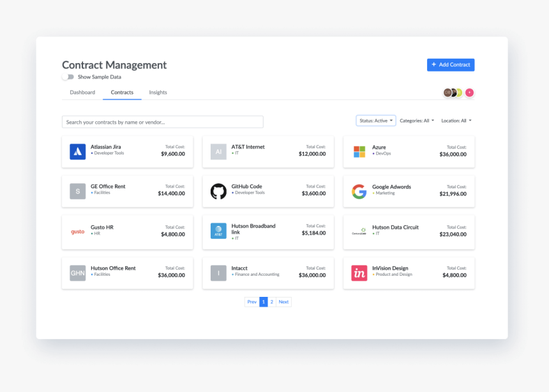Click the contract search input field

click(162, 122)
